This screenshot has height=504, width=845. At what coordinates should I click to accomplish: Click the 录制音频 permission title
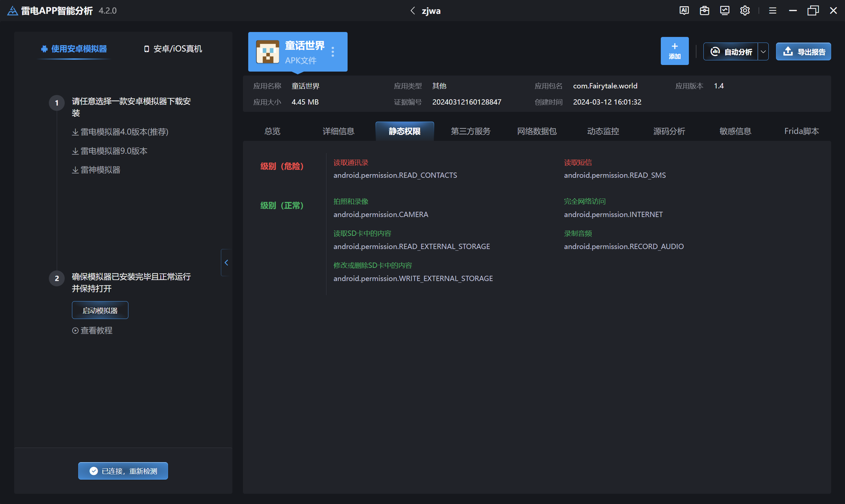click(x=578, y=233)
